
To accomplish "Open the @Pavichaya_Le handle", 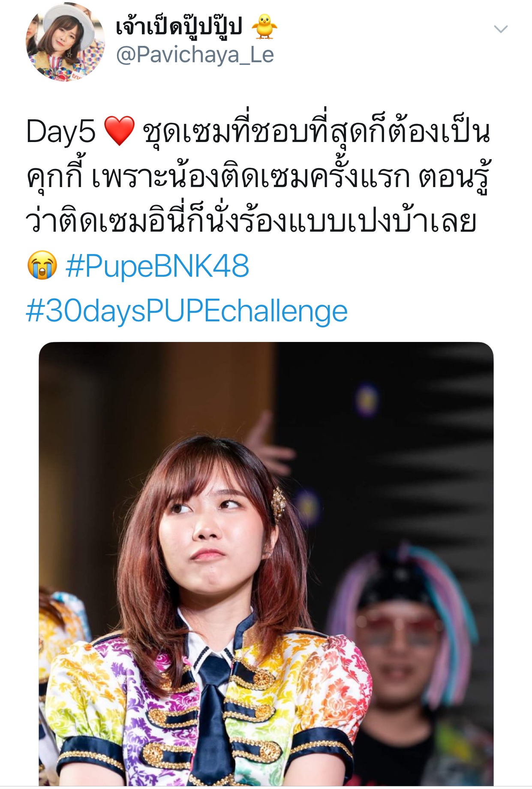I will 195,55.
